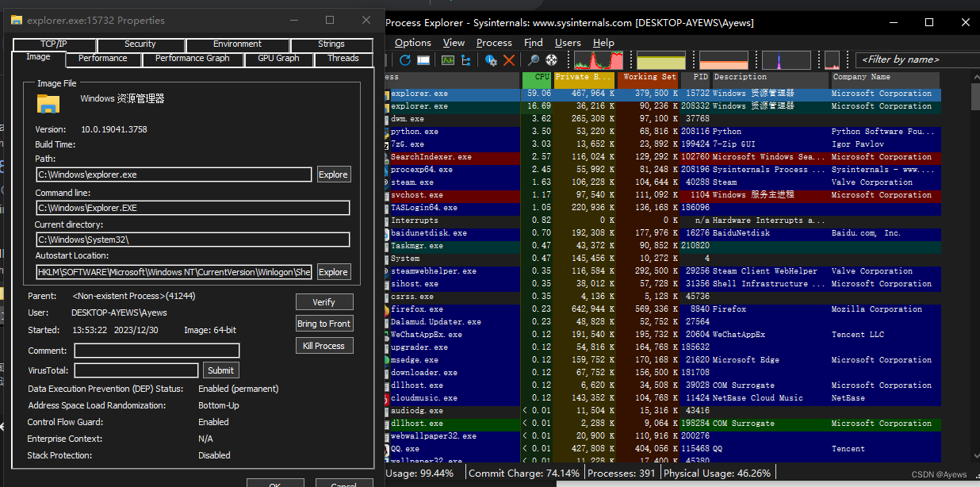Click Commit Charge 74.14% in status bar
The width and height of the screenshot is (980, 487).
point(524,473)
